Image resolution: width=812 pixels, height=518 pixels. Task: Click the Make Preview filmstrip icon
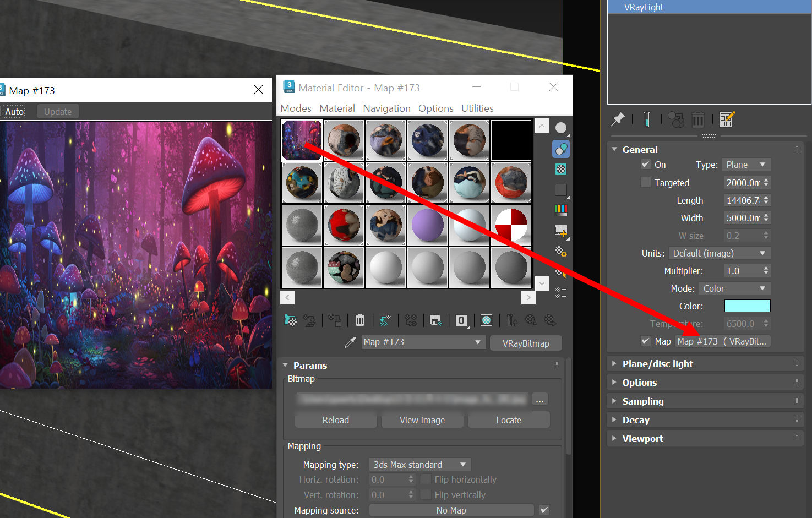560,231
